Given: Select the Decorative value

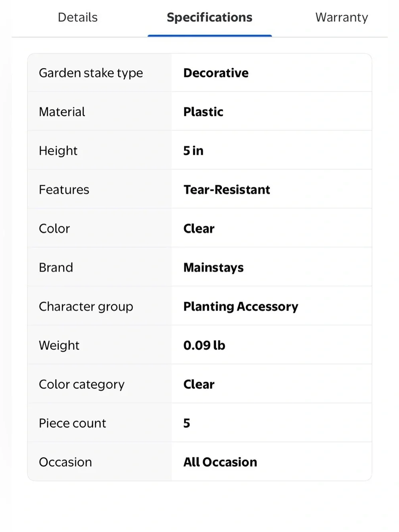Looking at the screenshot, I should coord(216,73).
